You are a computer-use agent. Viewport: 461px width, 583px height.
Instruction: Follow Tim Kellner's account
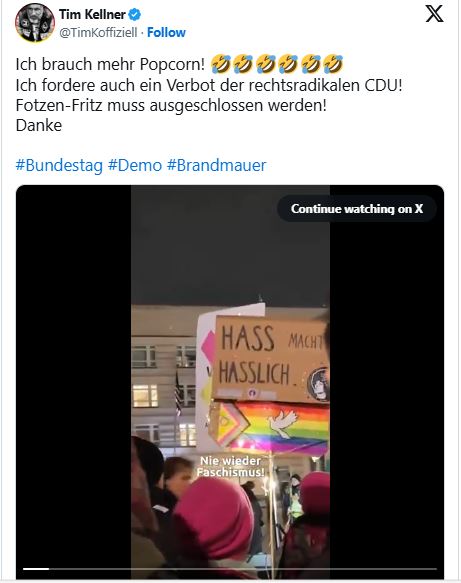pyautogui.click(x=166, y=32)
